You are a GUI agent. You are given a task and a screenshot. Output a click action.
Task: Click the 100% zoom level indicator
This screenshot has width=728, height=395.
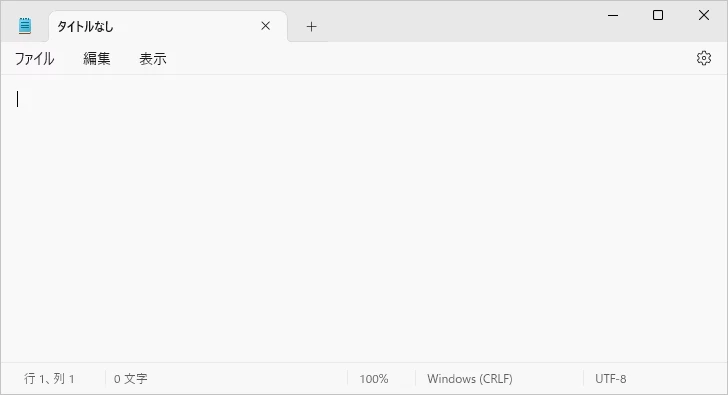coord(374,379)
